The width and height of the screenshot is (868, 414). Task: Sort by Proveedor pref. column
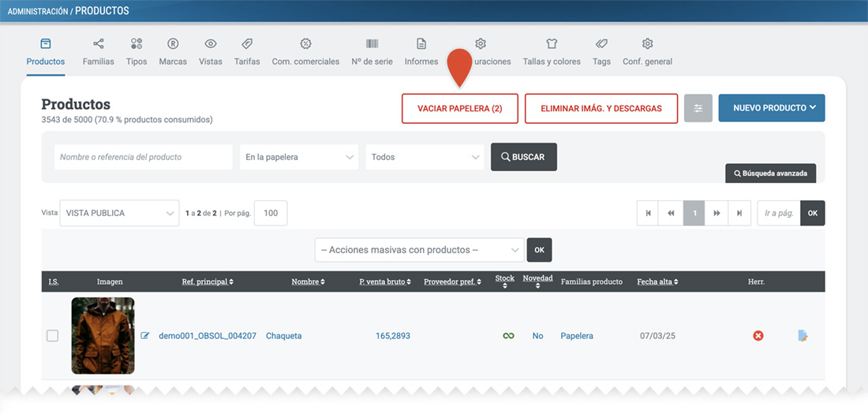coord(452,282)
